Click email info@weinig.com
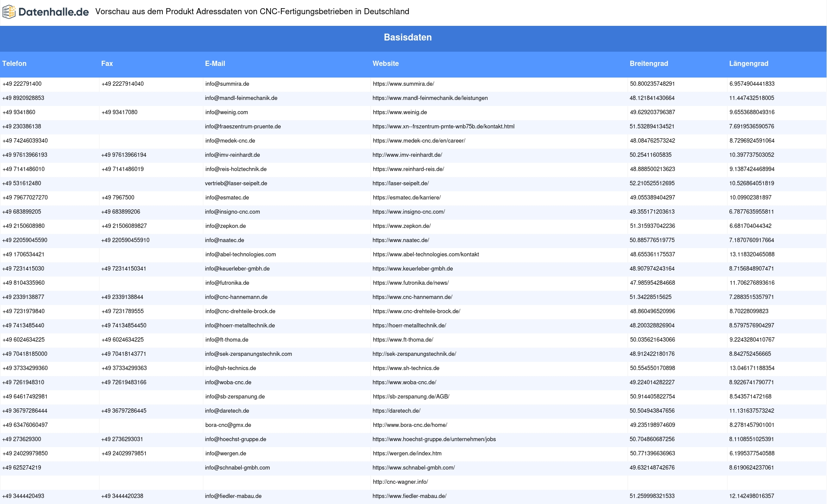Viewport: 827px width, 504px height. pyautogui.click(x=227, y=112)
